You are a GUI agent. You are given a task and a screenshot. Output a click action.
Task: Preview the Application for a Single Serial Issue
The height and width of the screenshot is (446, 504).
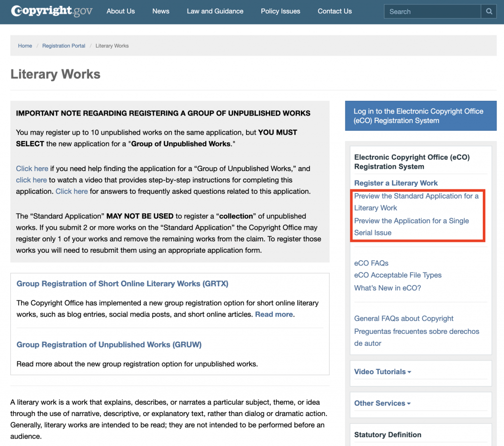411,227
